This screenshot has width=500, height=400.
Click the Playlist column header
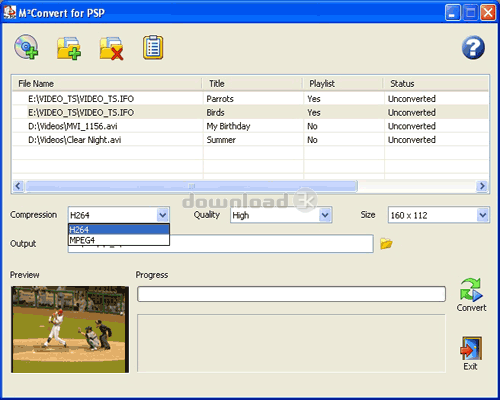[343, 84]
